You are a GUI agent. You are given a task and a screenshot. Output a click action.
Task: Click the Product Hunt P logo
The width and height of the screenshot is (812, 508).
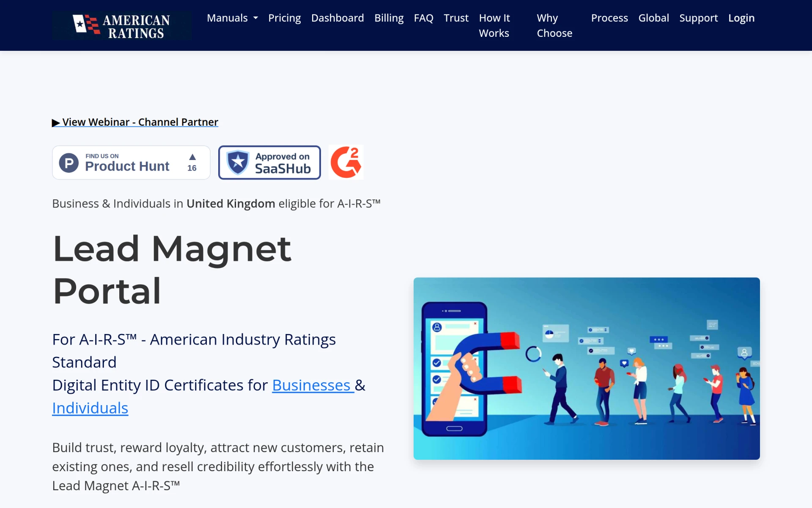(69, 163)
